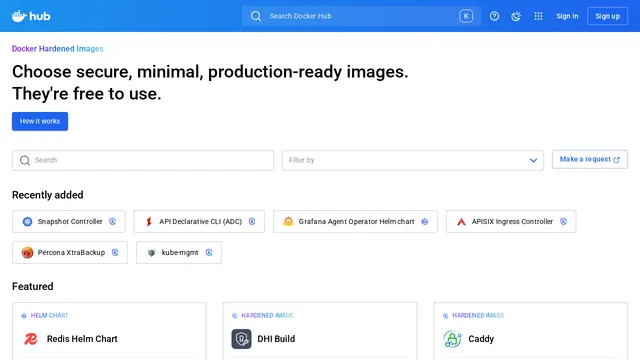The height and width of the screenshot is (360, 640).
Task: Click the hardened badge on Percona XtraBackup
Action: pyautogui.click(x=115, y=252)
